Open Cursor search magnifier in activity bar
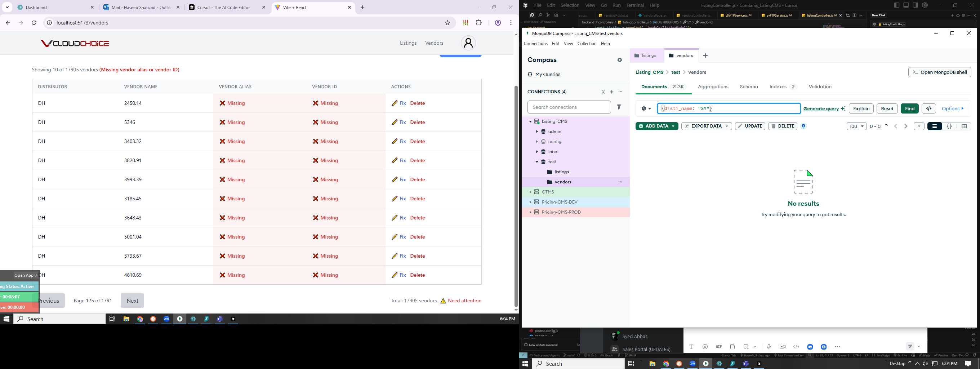This screenshot has height=369, width=980. [x=540, y=15]
